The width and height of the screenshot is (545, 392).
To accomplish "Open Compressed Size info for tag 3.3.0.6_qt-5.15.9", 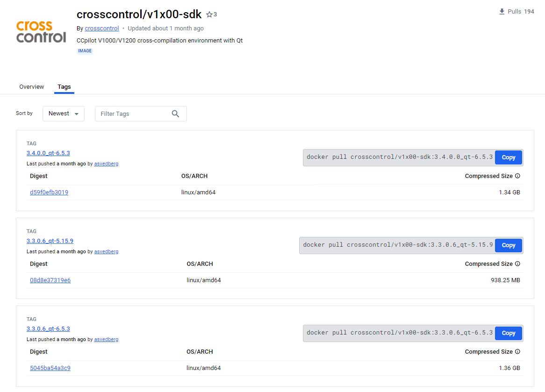I will tap(518, 264).
